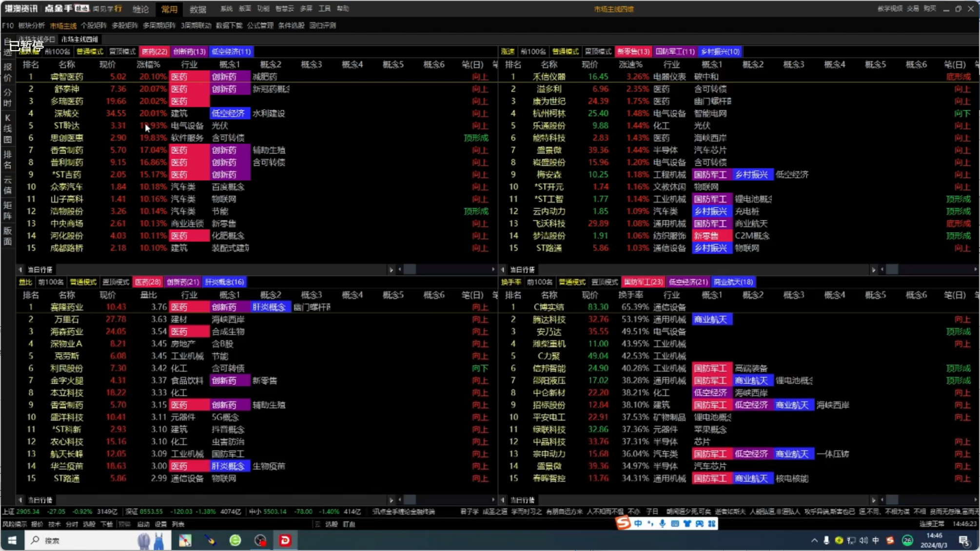Image resolution: width=980 pixels, height=551 pixels.
Task: Toggle 置顶模式 in top-left panel
Action: point(122,52)
